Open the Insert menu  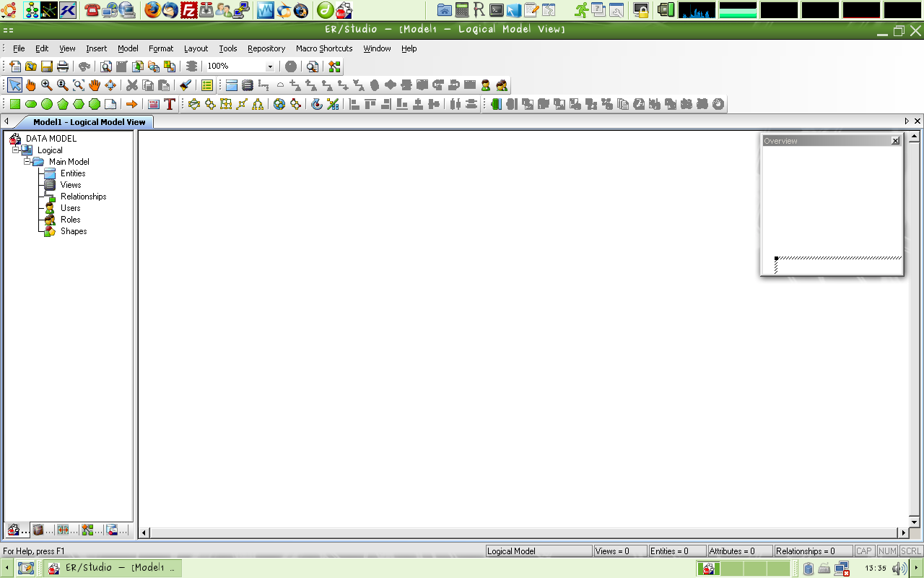coord(96,48)
